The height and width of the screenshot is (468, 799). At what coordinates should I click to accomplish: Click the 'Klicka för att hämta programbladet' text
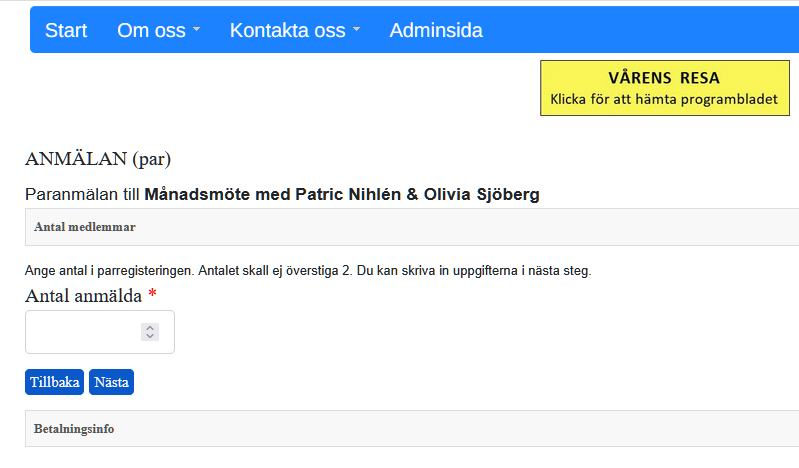tap(664, 99)
